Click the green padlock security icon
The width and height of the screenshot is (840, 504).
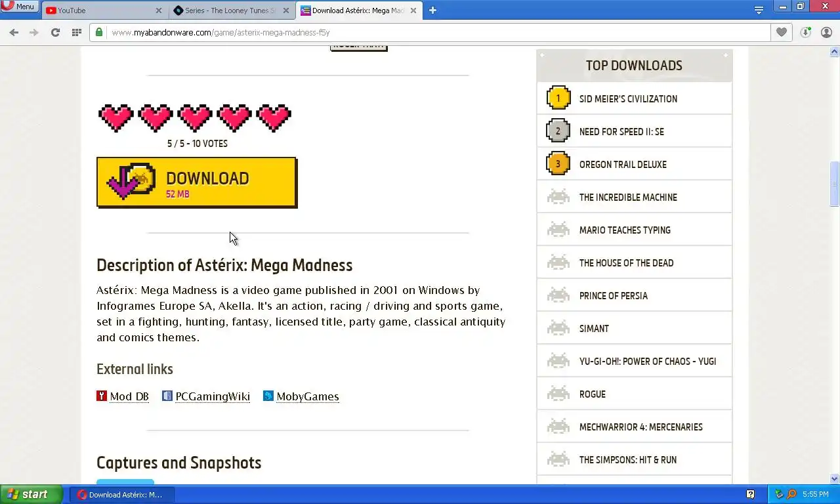pos(99,32)
